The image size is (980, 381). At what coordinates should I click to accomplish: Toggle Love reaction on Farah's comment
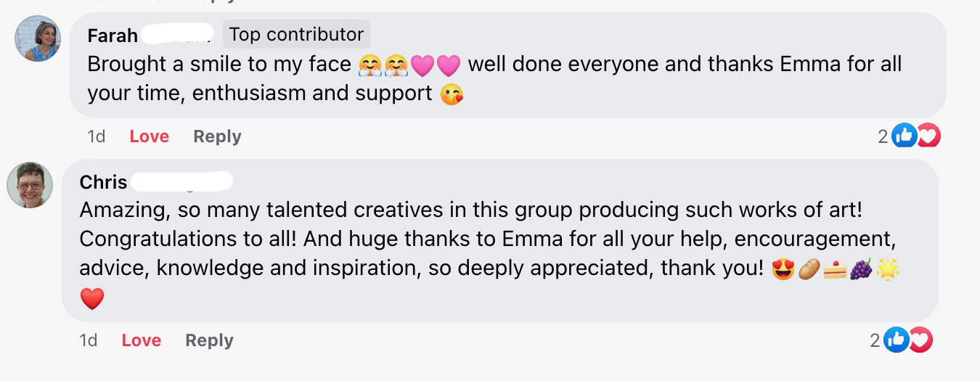click(149, 136)
